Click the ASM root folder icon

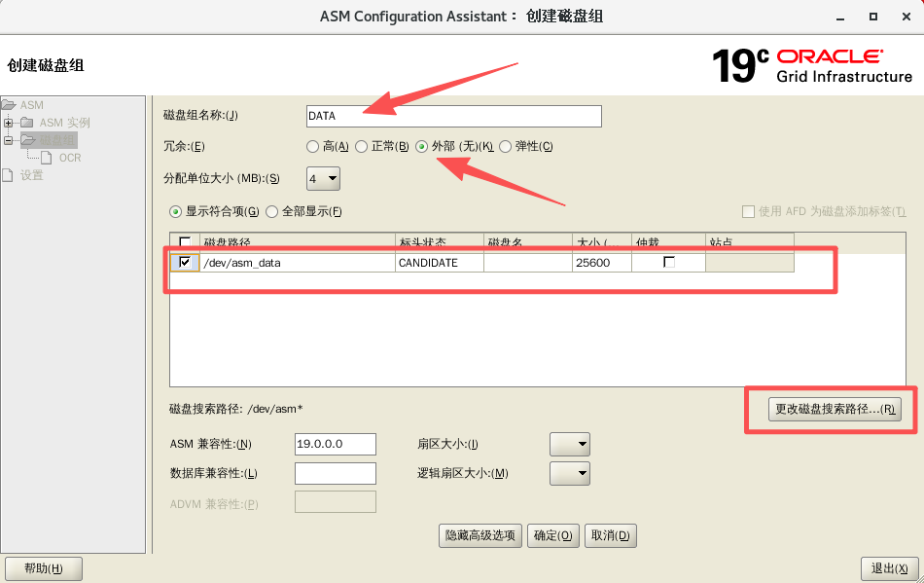point(8,105)
